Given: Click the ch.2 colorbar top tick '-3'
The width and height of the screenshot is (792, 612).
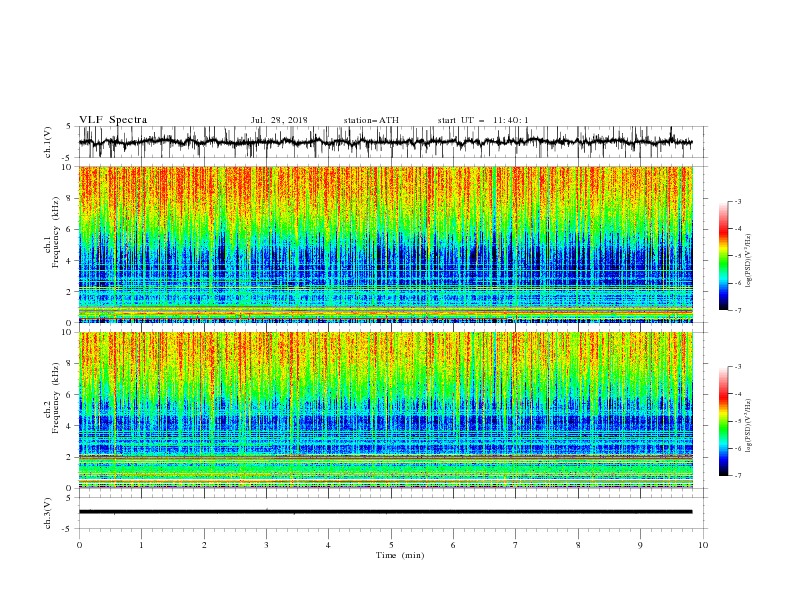Looking at the screenshot, I should (x=738, y=367).
